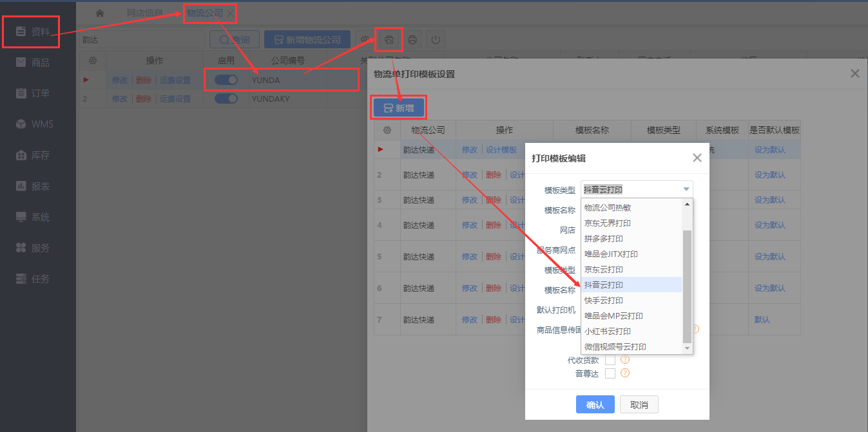Click the dropdown list scrollbar thumb
This screenshot has height=432, width=868.
pyautogui.click(x=687, y=286)
